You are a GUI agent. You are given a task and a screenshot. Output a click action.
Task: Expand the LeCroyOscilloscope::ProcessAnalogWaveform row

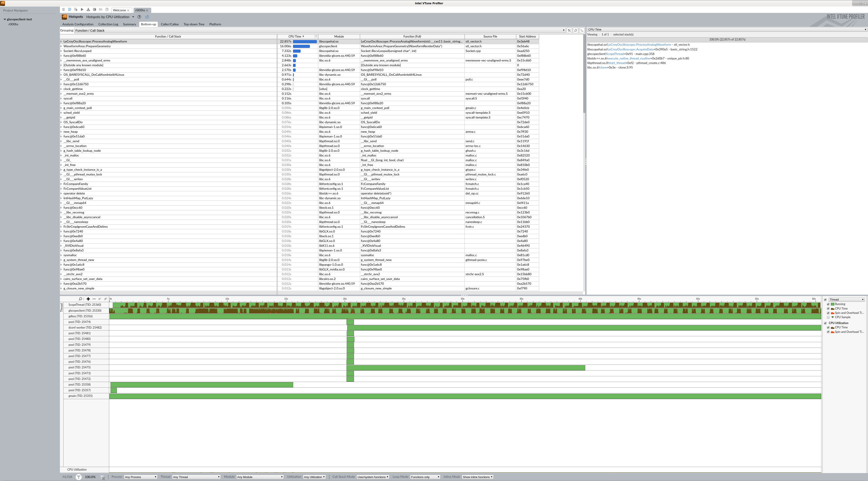click(61, 42)
